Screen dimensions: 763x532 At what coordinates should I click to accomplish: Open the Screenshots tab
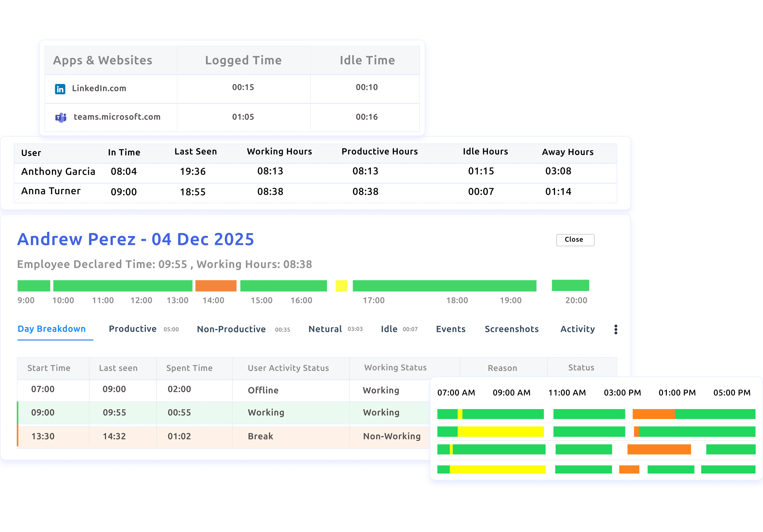click(511, 329)
